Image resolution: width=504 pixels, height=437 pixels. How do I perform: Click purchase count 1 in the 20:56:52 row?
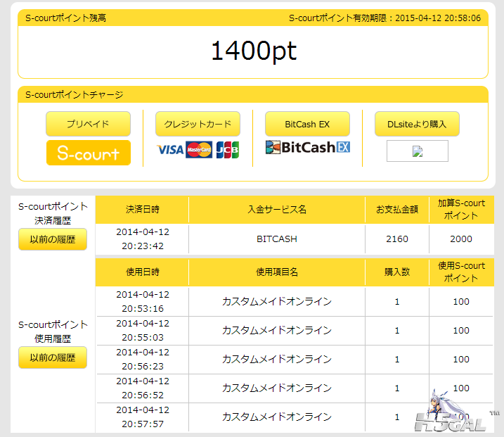point(397,388)
